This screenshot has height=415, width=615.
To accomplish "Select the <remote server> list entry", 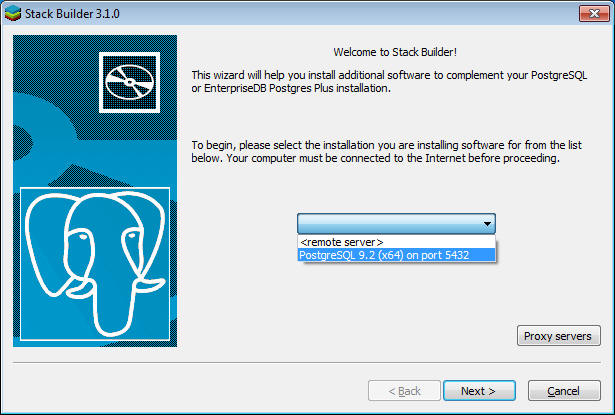I will point(396,242).
